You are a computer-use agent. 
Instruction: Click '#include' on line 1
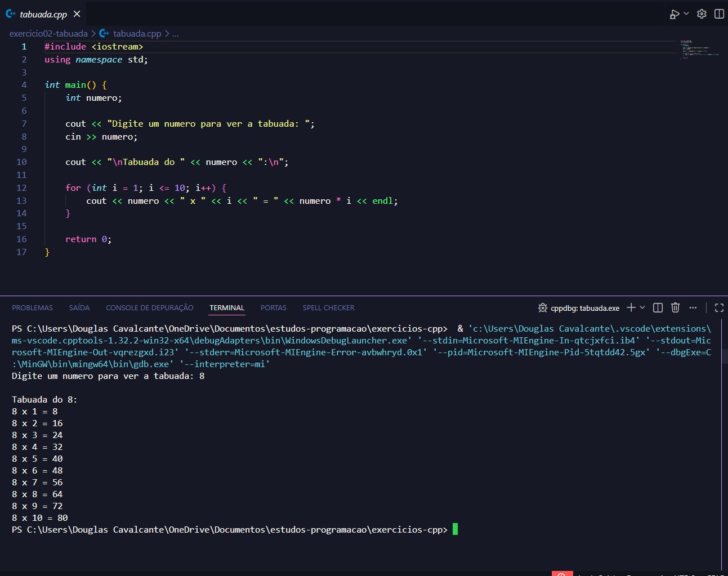click(x=65, y=47)
